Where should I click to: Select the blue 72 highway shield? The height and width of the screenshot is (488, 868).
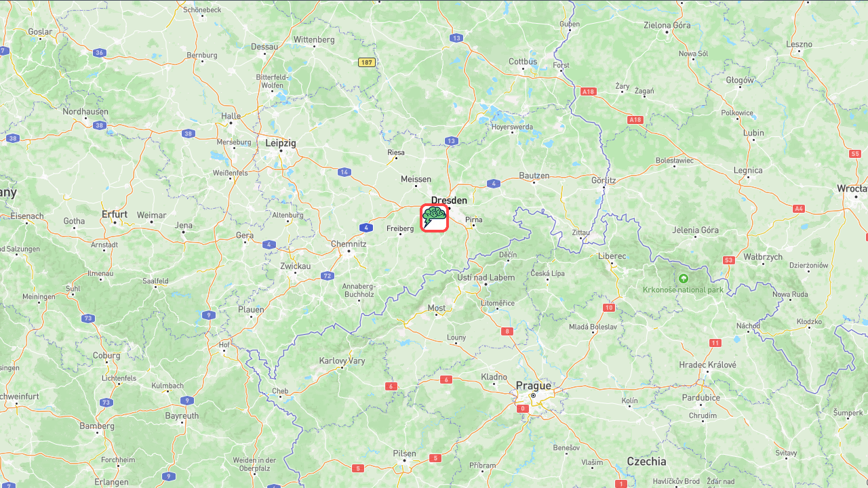click(328, 276)
